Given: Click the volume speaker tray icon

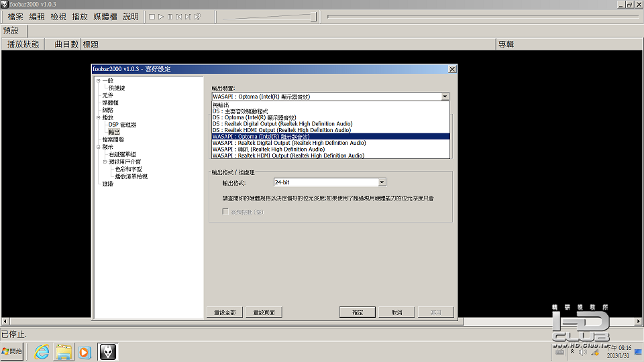Looking at the screenshot, I should 583,352.
